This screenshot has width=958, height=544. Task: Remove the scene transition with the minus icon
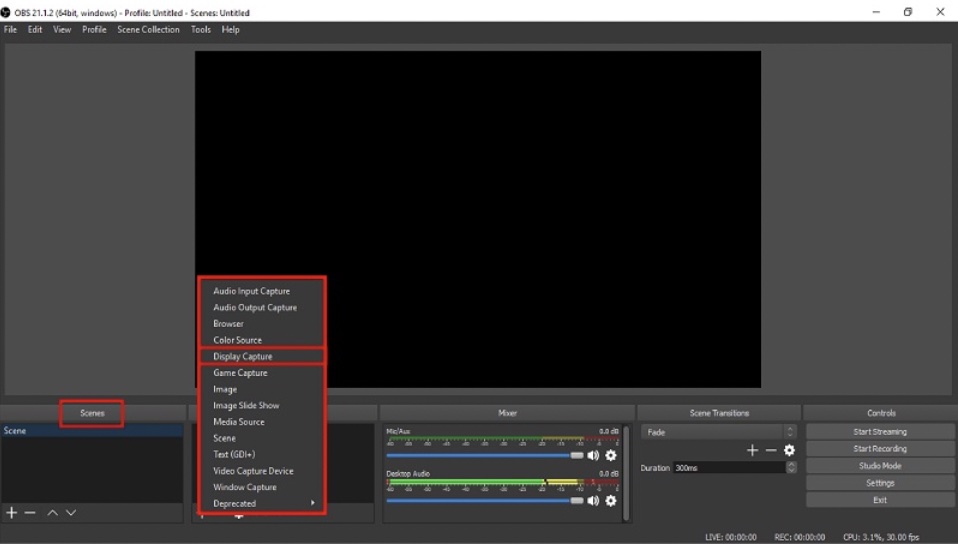coord(770,451)
